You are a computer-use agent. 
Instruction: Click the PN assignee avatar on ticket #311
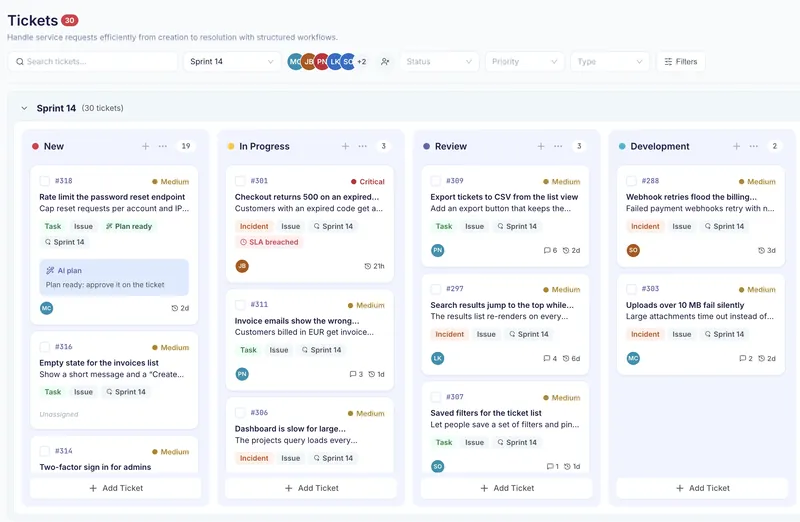242,374
